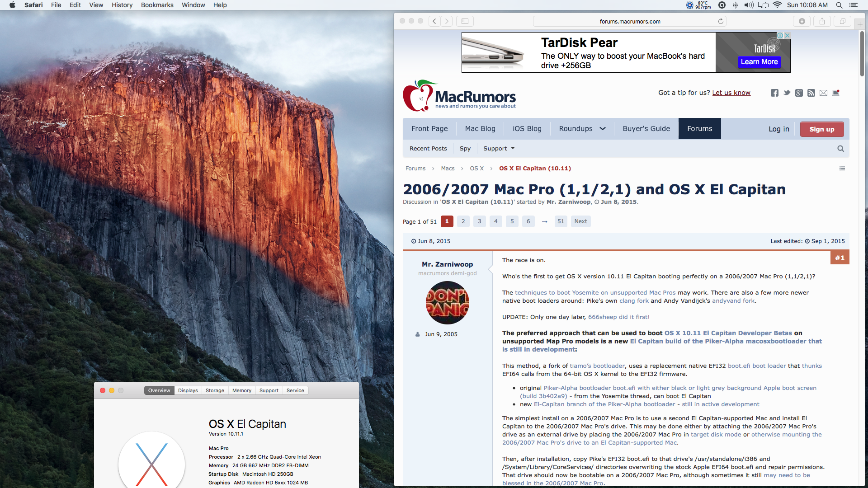868x488 pixels.
Task: Switch to the Storage tab in About This Mac
Action: pyautogui.click(x=215, y=390)
